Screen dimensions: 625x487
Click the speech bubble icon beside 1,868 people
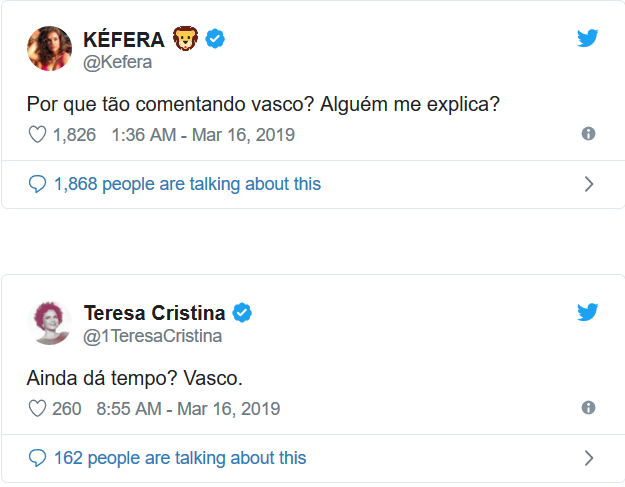pyautogui.click(x=38, y=184)
